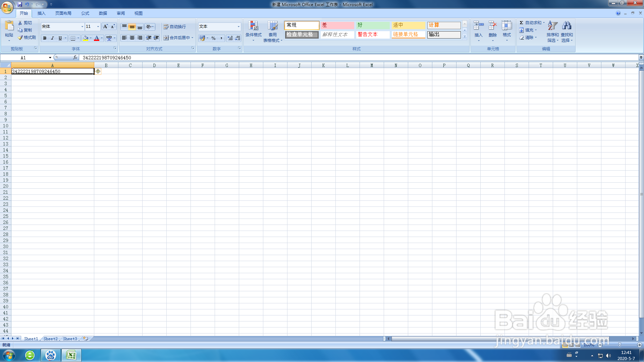The width and height of the screenshot is (644, 362).
Task: Click the Insert cells icon
Action: (478, 26)
